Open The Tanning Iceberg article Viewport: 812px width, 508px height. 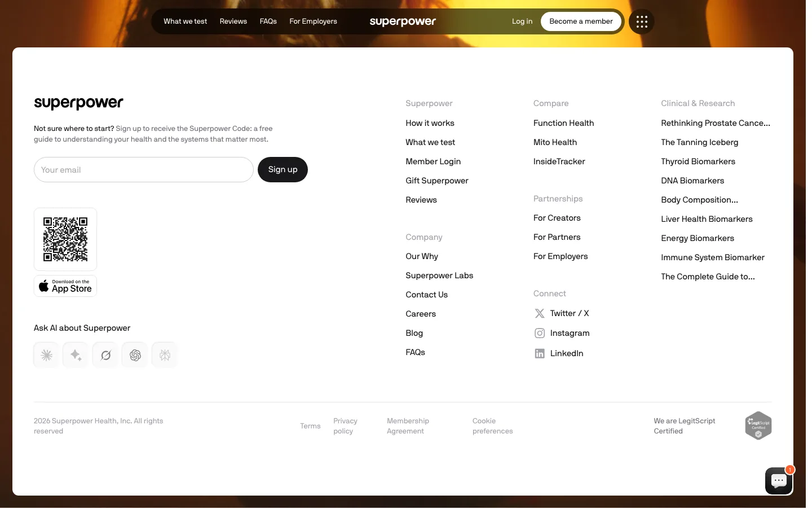pyautogui.click(x=700, y=142)
